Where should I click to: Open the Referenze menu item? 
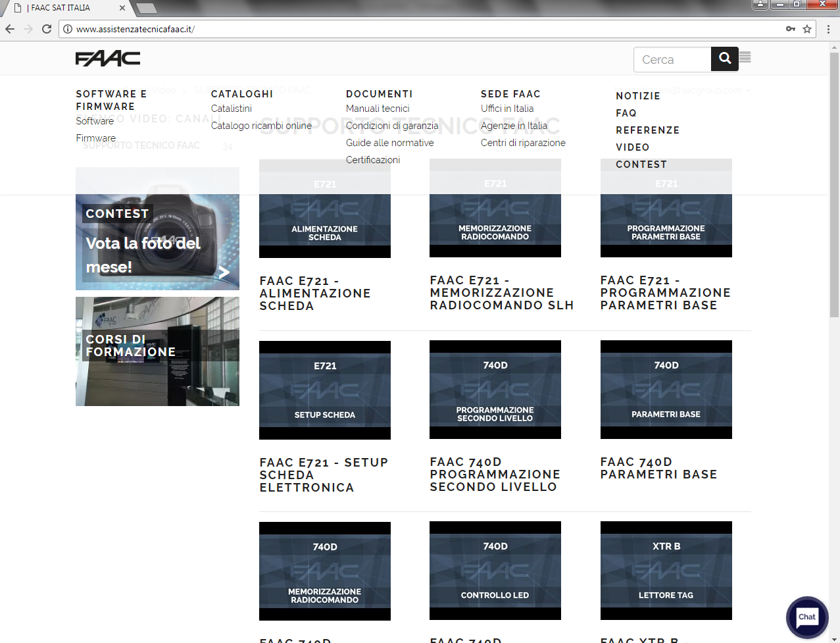click(x=647, y=130)
